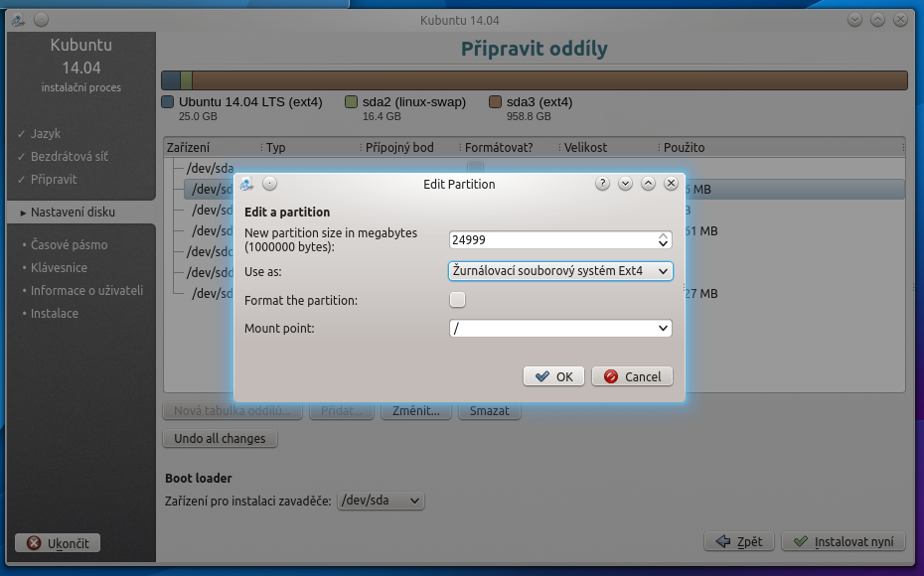Toggle the pin button in the Edit Partition title bar
Image resolution: width=924 pixels, height=576 pixels.
point(270,184)
